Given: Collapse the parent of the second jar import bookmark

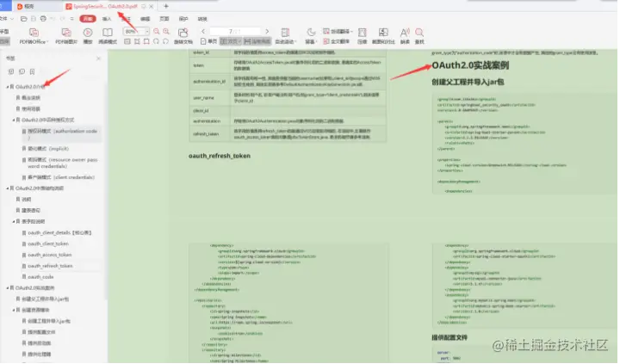Looking at the screenshot, I should [x=14, y=310].
